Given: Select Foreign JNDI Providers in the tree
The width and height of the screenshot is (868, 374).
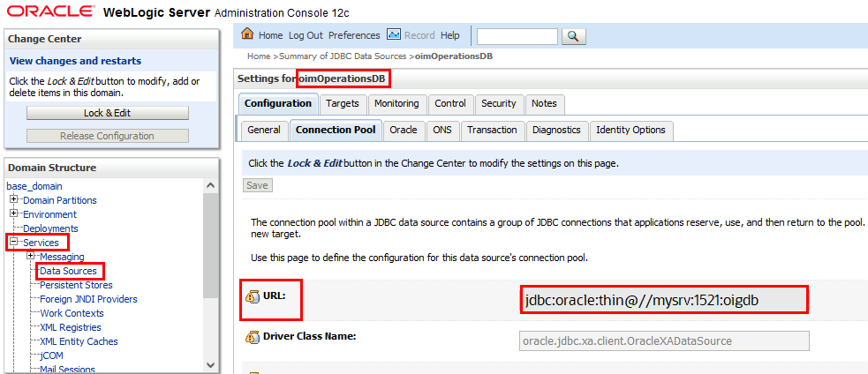Looking at the screenshot, I should (x=88, y=299).
